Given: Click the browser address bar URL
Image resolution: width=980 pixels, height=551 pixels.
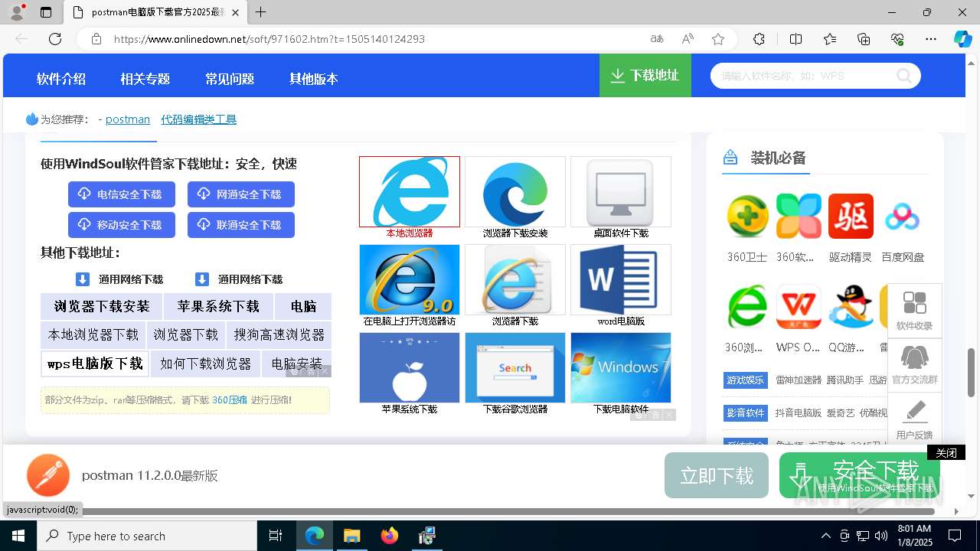Looking at the screenshot, I should click(x=269, y=39).
